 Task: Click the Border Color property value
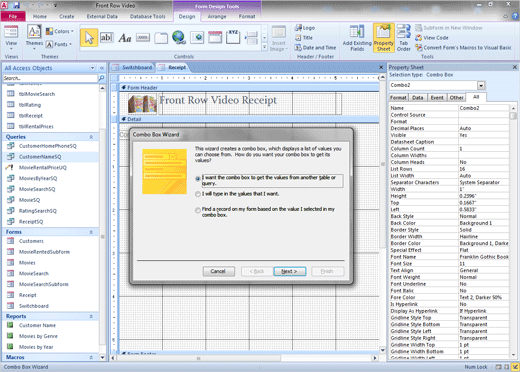[484, 243]
